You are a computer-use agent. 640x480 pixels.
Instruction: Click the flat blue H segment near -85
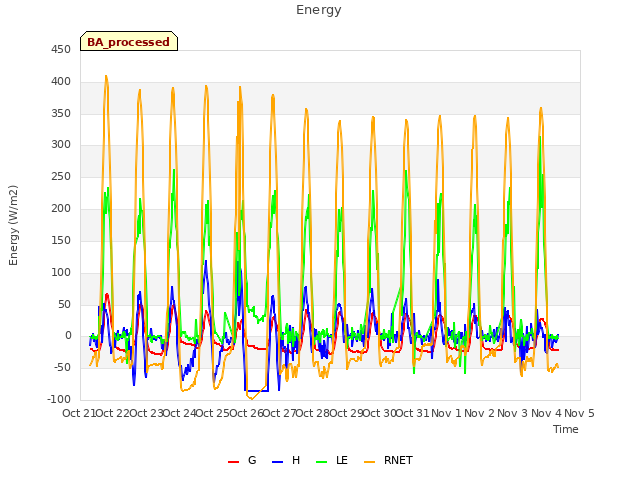click(256, 391)
